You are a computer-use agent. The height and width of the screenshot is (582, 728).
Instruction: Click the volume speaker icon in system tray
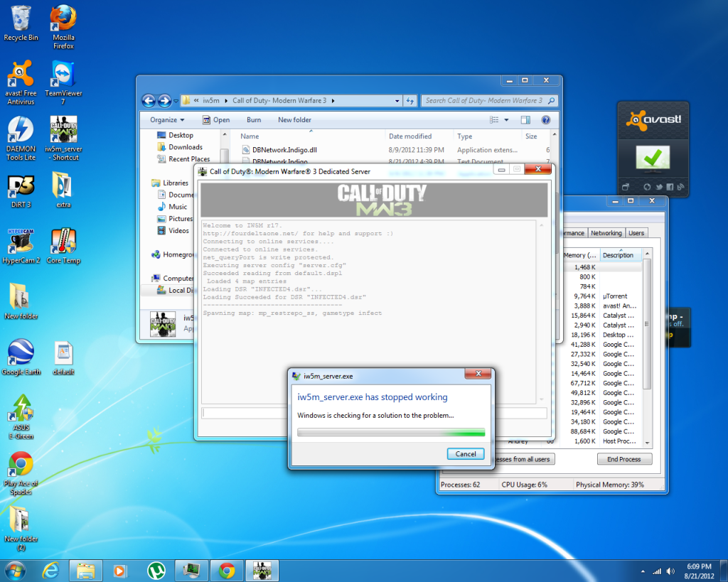670,571
